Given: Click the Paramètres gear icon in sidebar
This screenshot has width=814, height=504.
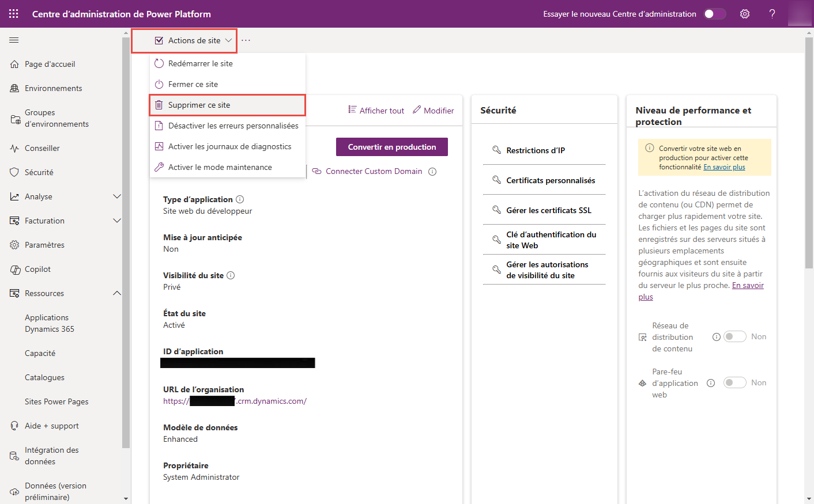Looking at the screenshot, I should [14, 245].
